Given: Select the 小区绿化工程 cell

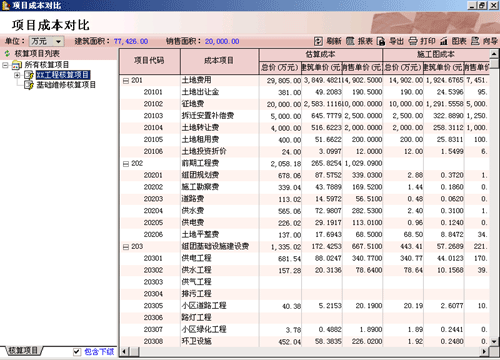Looking at the screenshot, I should pos(220,330).
